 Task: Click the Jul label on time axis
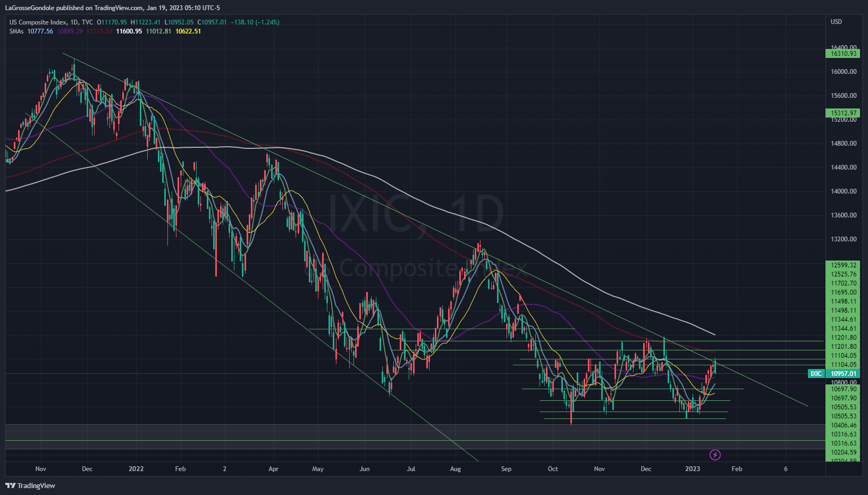(411, 469)
